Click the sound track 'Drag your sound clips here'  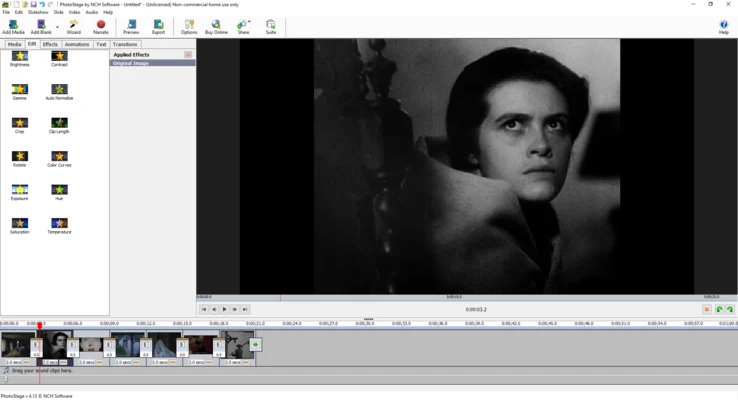click(x=41, y=371)
